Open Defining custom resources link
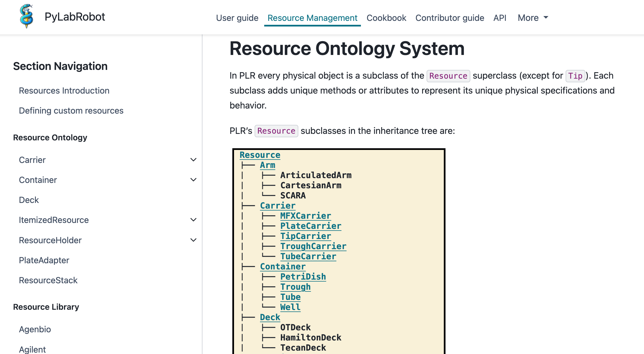 (x=71, y=110)
